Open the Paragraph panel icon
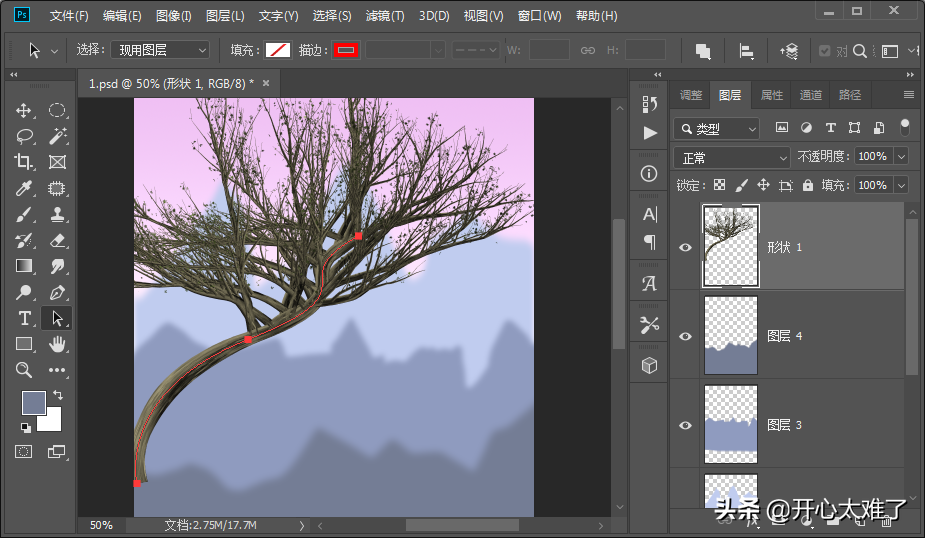 point(650,242)
